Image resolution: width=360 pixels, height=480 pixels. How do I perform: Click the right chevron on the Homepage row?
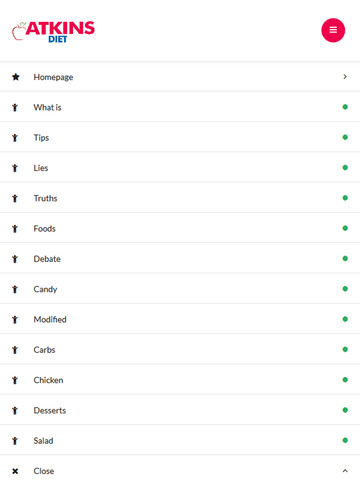(345, 77)
